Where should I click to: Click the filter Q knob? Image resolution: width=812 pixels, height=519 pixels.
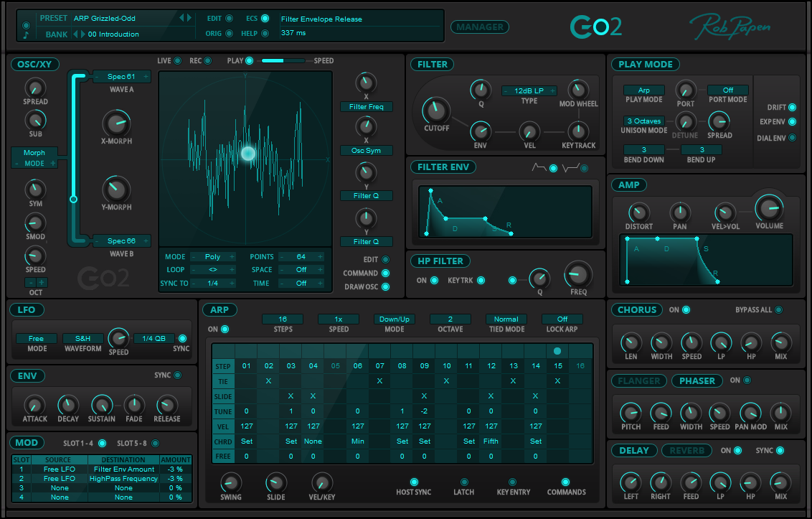click(481, 89)
